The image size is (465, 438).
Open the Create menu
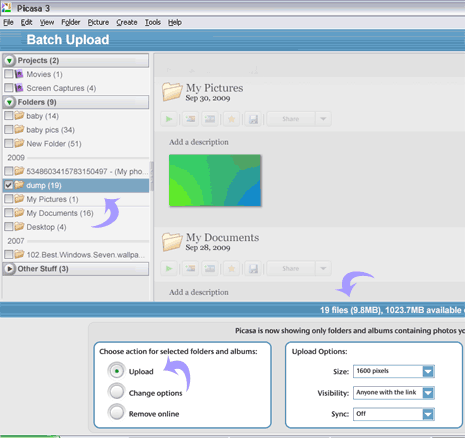point(127,22)
